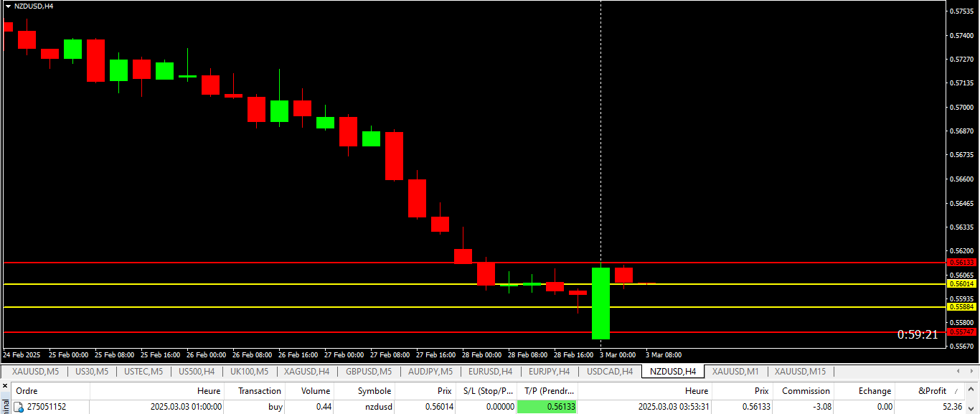This screenshot has width=980, height=414.
Task: Select the upper red line price label 0.56133
Action: pyautogui.click(x=961, y=263)
